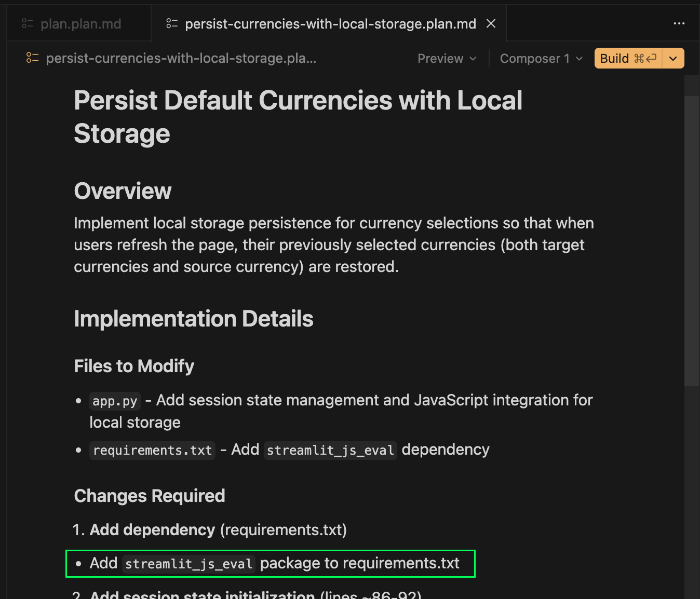This screenshot has width=700, height=599.
Task: Click the Implementation Details heading
Action: pyautogui.click(x=193, y=319)
